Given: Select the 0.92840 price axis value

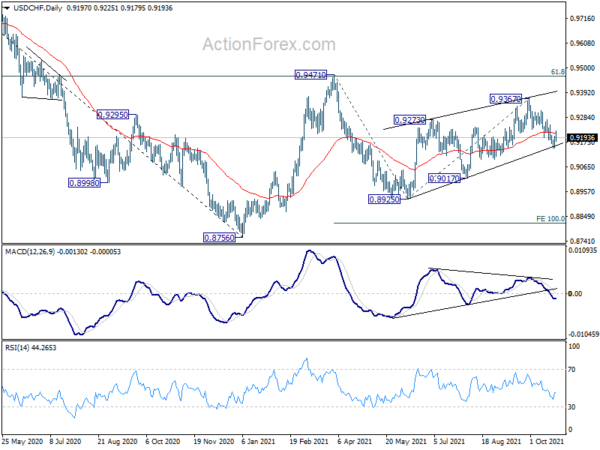Looking at the screenshot, I should (582, 117).
